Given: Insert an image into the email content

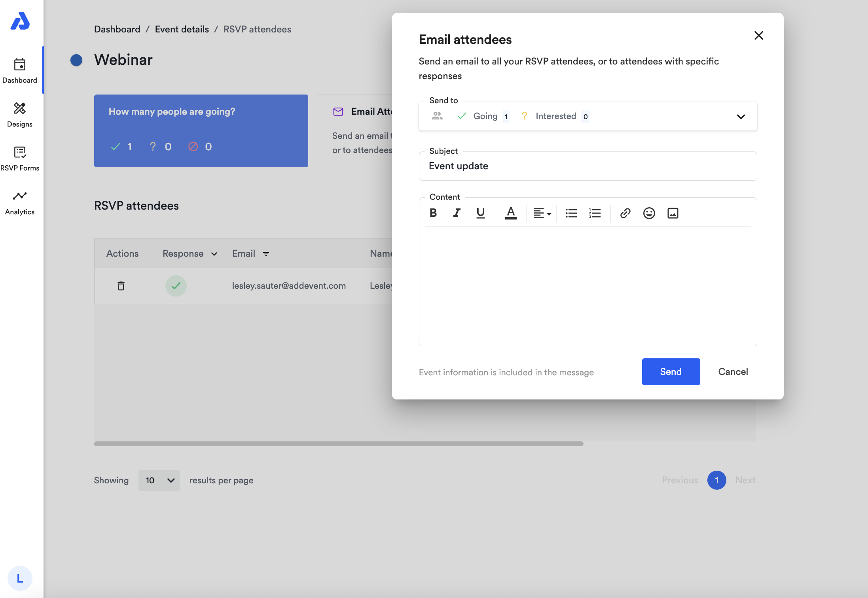Looking at the screenshot, I should click(673, 213).
